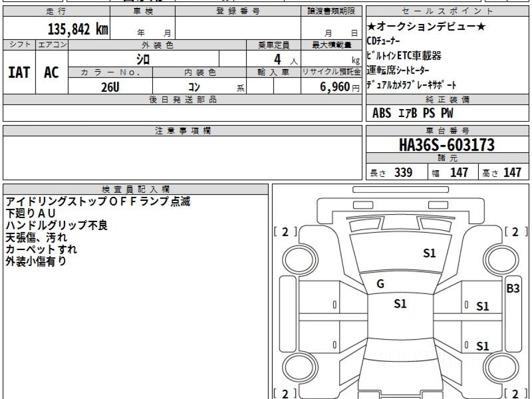
Task: Select the シフト header cell
Action: [x=20, y=45]
